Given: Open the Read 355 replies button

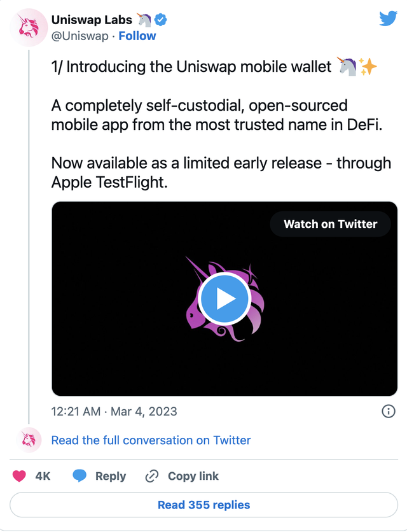Looking at the screenshot, I should click(x=203, y=505).
